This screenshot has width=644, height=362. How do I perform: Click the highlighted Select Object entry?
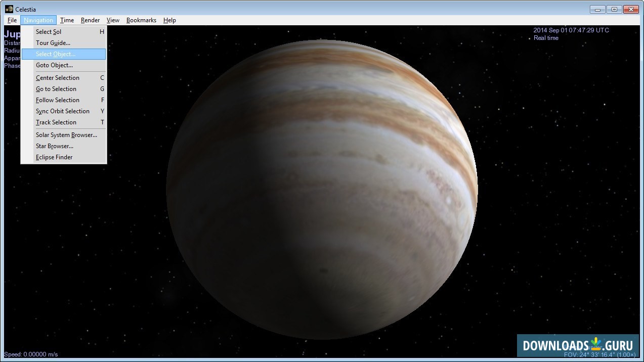pyautogui.click(x=64, y=54)
